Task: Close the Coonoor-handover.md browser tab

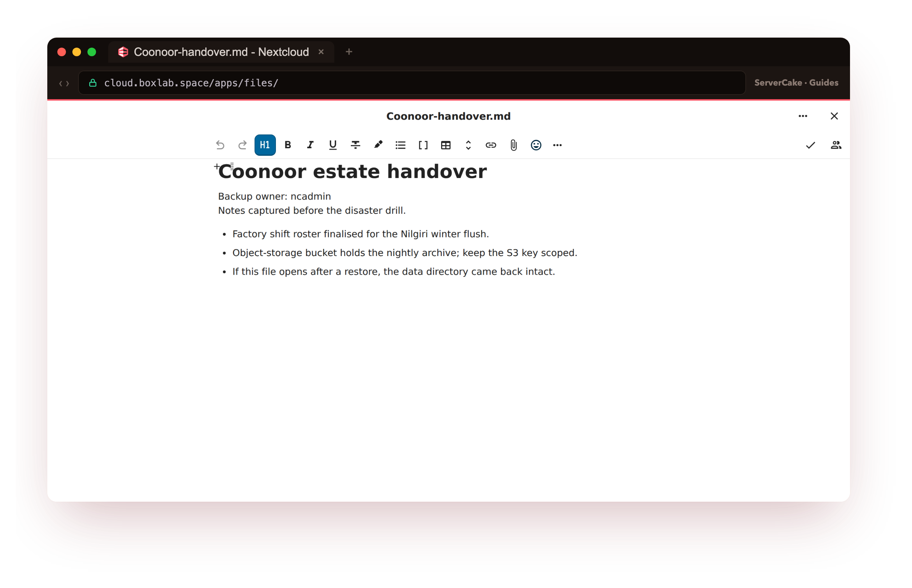Action: click(x=321, y=52)
